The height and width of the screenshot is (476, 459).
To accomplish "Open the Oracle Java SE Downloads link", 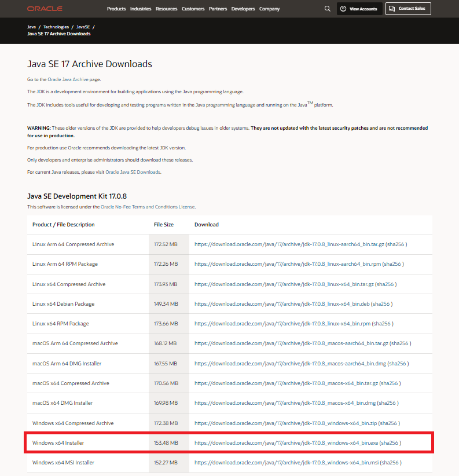I will click(x=133, y=172).
